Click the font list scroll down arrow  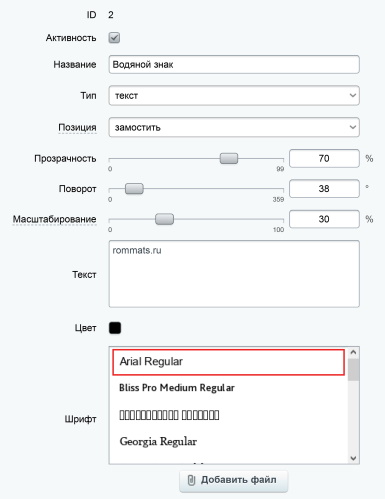tap(353, 458)
